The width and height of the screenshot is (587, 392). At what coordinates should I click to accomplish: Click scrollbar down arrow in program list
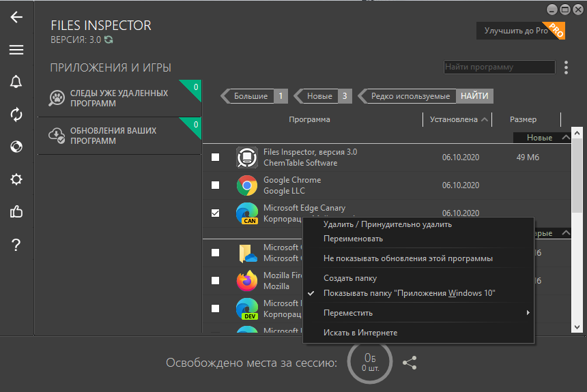tap(577, 327)
